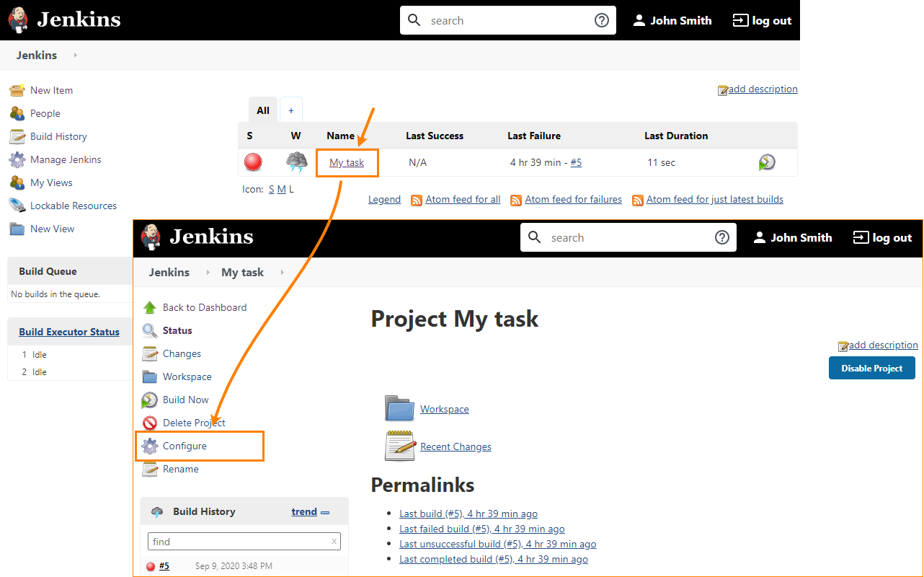Click red ball for build #5 in history
The height and width of the screenshot is (577, 924).
pos(151,566)
